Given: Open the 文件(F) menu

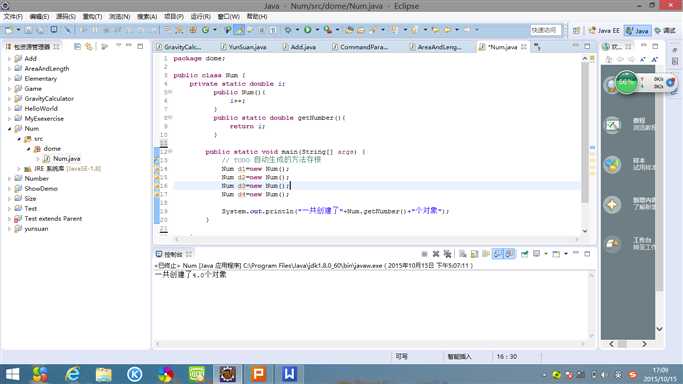Looking at the screenshot, I should point(13,17).
